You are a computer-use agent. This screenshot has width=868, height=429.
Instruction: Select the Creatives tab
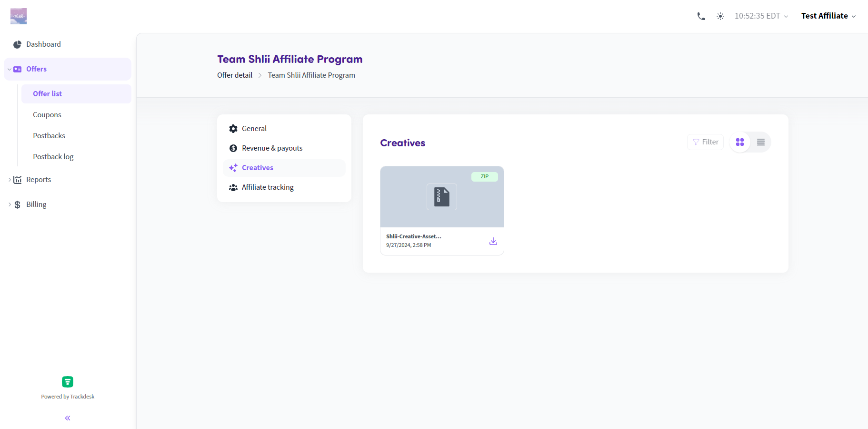284,168
